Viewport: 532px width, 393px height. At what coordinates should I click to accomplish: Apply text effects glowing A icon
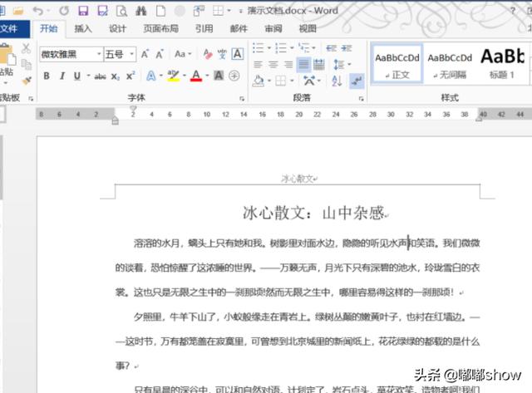tap(151, 76)
